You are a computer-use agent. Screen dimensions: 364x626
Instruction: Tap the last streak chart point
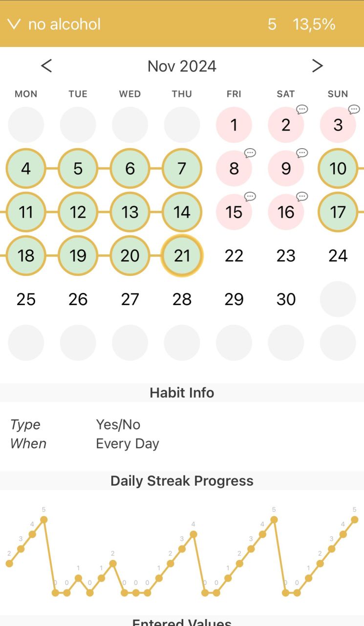pos(355,519)
